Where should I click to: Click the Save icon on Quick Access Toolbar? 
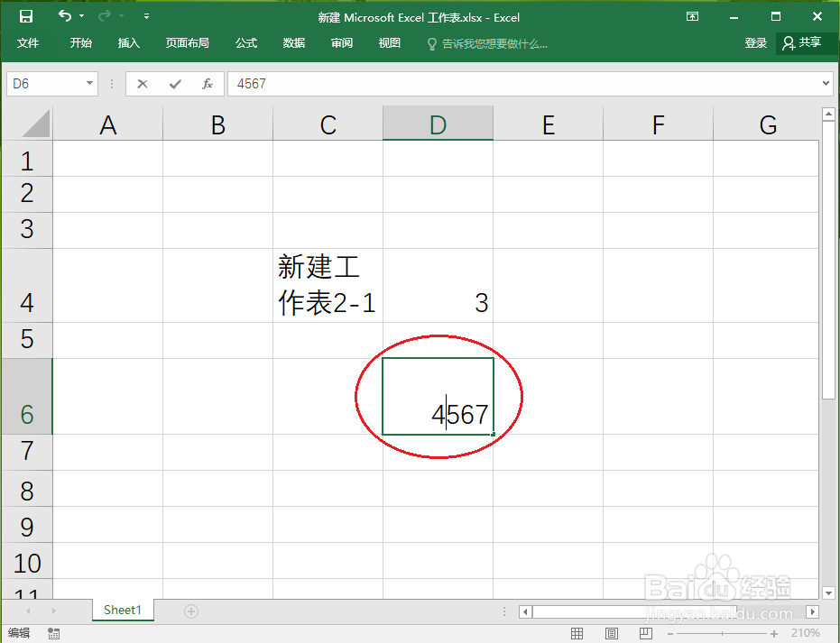pos(24,15)
